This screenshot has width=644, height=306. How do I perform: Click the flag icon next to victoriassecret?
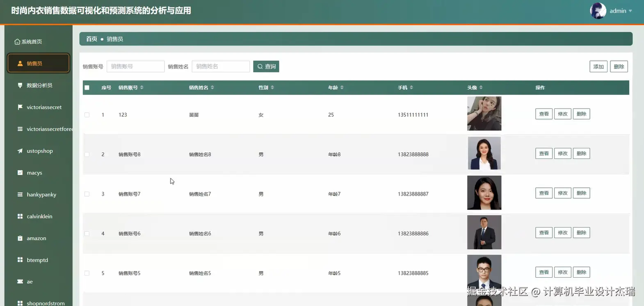(x=20, y=107)
